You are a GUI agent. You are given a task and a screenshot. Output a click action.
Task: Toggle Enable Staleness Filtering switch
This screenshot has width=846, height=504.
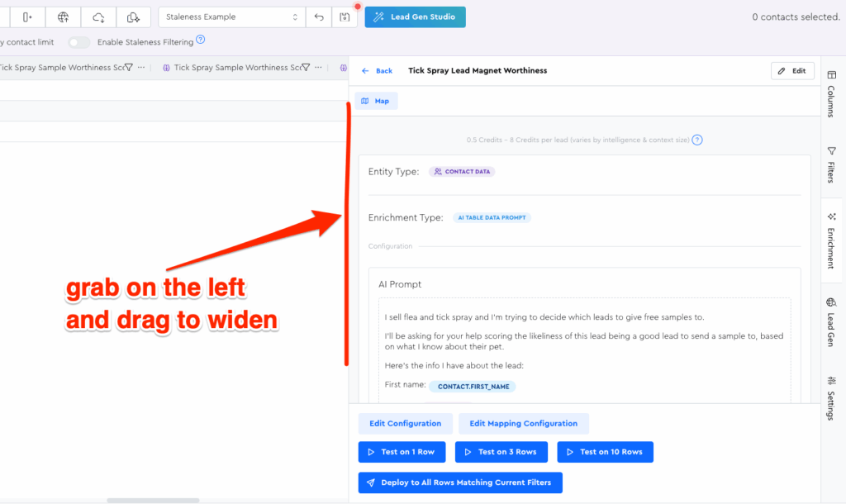coord(78,42)
